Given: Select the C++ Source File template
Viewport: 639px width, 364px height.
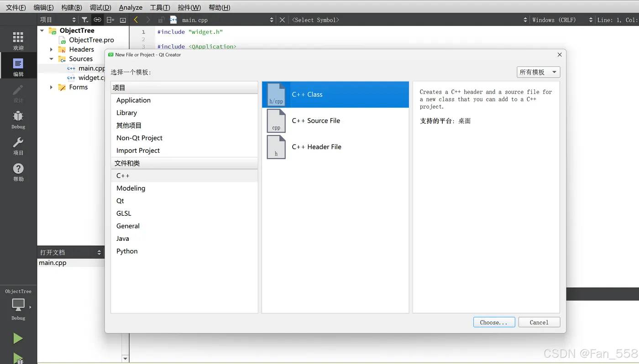Looking at the screenshot, I should pos(335,121).
